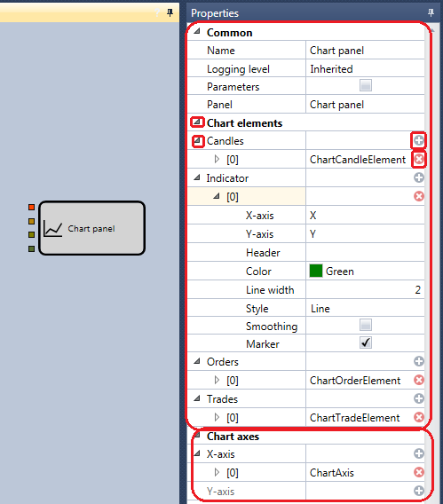
Task: Click the empty Header value field
Action: (x=365, y=252)
